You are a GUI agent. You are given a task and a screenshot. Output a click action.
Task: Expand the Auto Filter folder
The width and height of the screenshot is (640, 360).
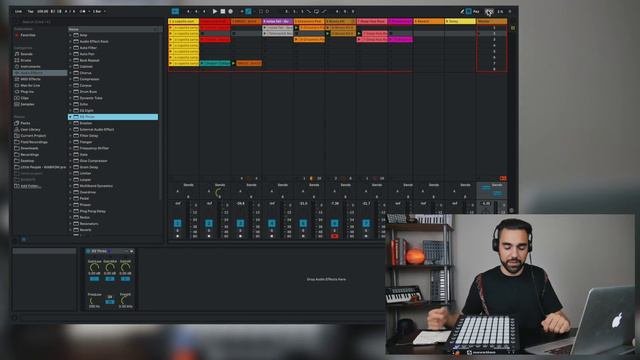70,48
